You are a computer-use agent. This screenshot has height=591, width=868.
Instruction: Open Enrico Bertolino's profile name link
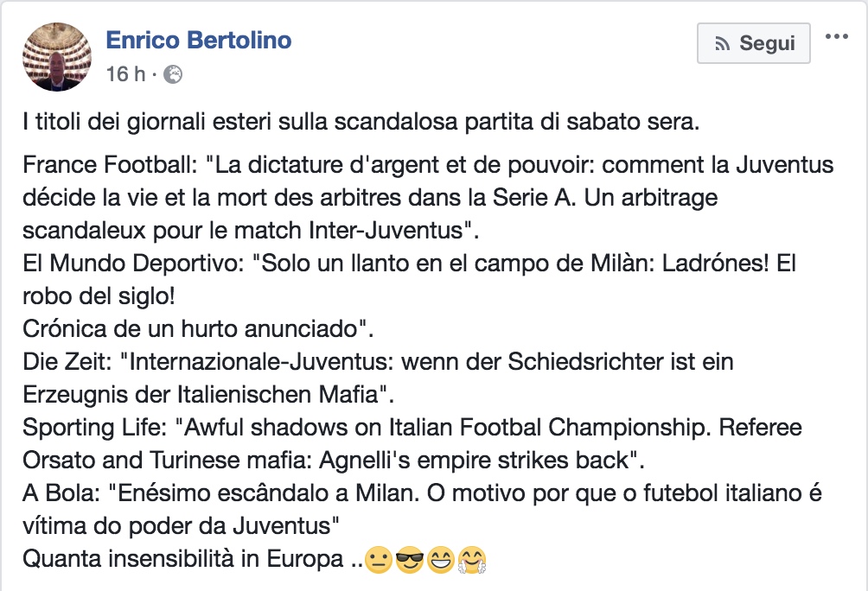point(198,40)
